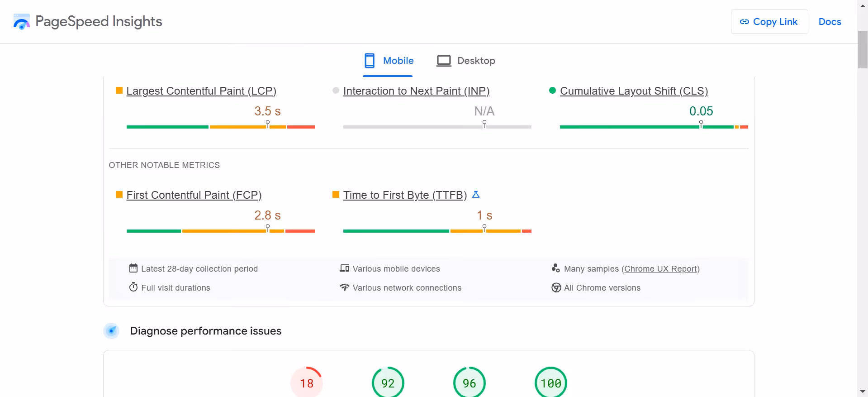Image resolution: width=868 pixels, height=397 pixels.
Task: Click the vertical scrollbar thumb
Action: click(863, 50)
